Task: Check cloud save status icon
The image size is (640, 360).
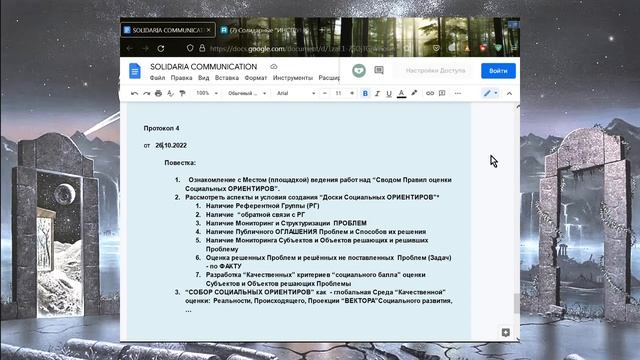Action: click(274, 67)
